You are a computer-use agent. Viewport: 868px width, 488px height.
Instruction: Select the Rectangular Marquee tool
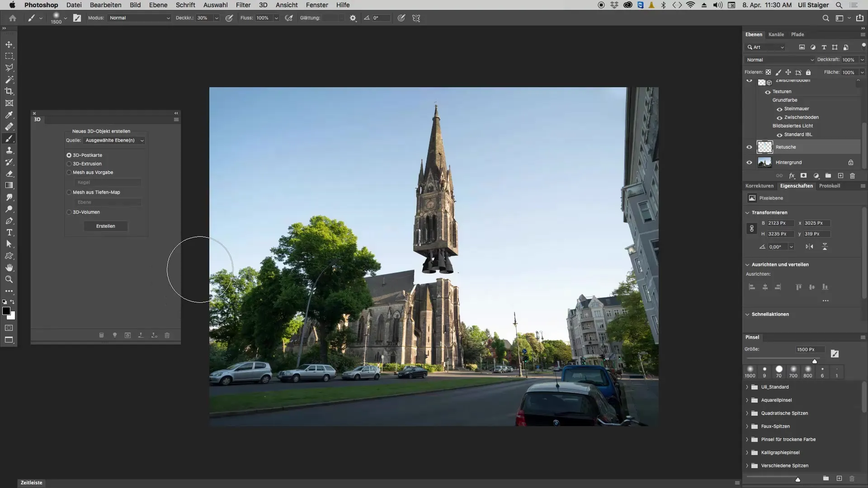(9, 56)
